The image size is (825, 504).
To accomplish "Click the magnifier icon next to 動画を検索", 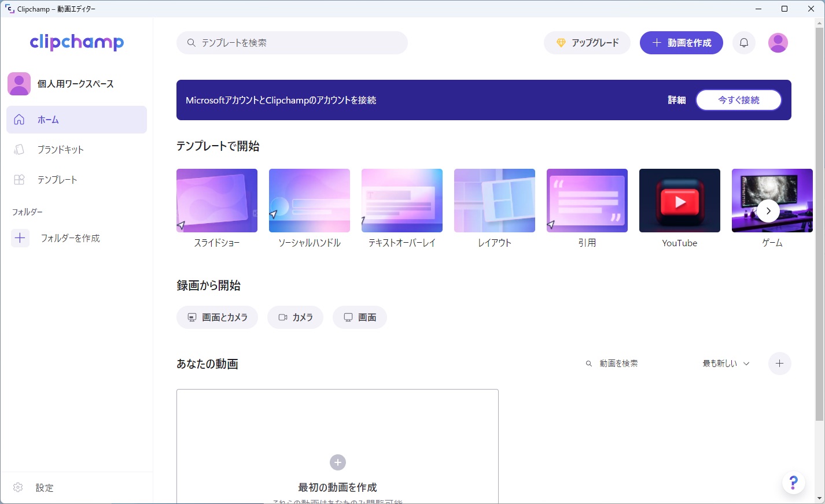I will (x=589, y=364).
